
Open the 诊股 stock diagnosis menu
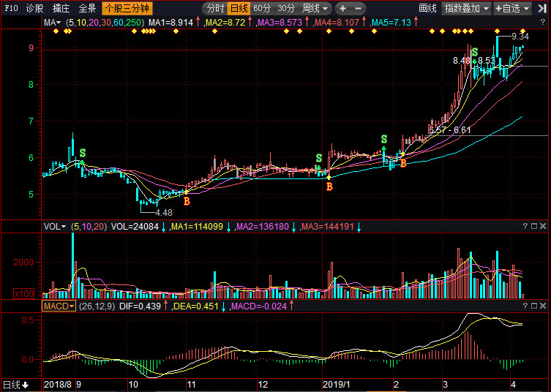[x=34, y=9]
